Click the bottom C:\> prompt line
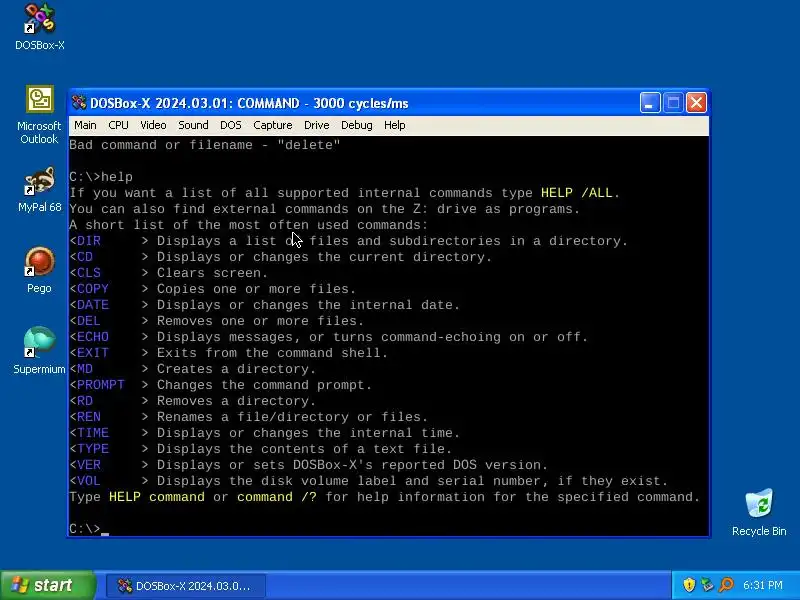The image size is (800, 600). 89,529
